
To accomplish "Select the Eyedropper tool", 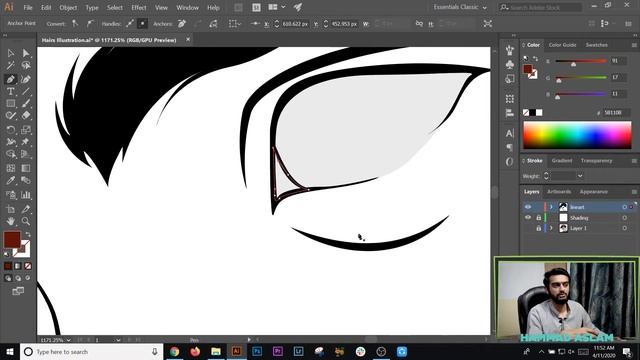I will tap(11, 180).
